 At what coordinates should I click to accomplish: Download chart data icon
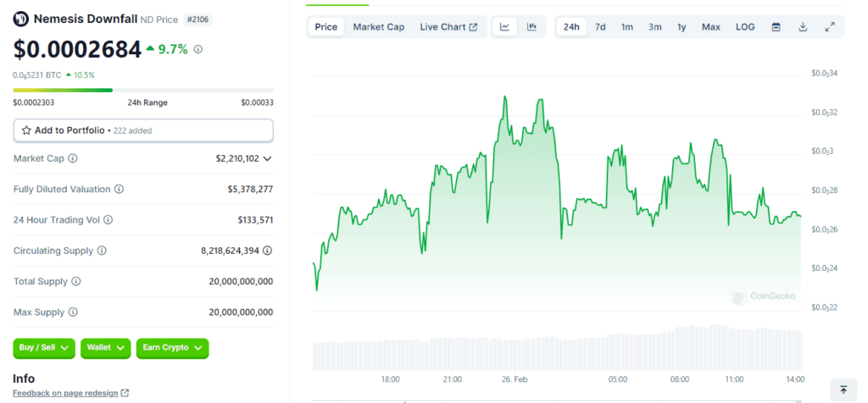click(803, 27)
